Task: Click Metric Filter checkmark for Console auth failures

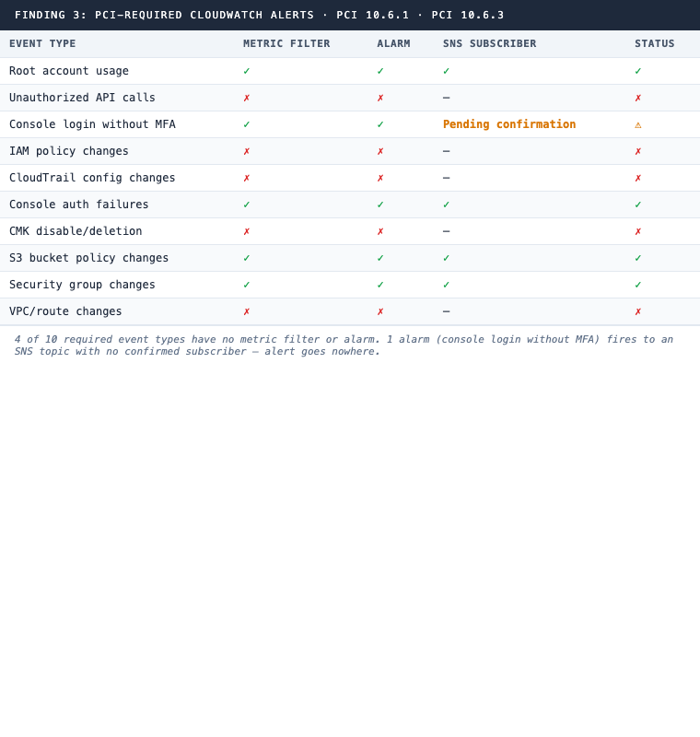Action: point(247,205)
